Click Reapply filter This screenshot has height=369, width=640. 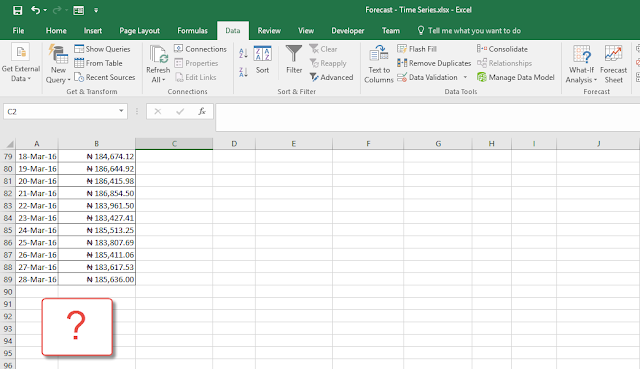pos(328,63)
